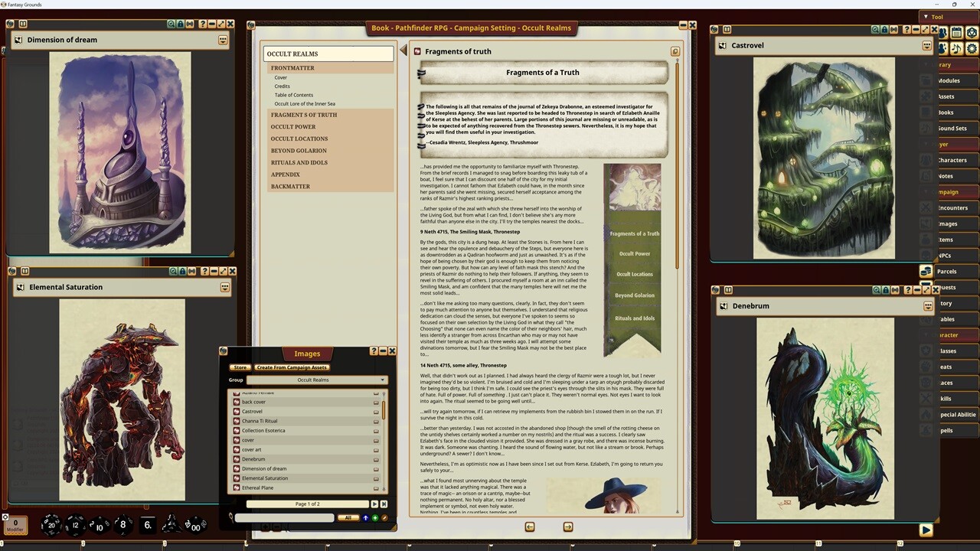980x551 pixels.
Task: Open the Group dropdown showing Occult Realms
Action: click(317, 380)
